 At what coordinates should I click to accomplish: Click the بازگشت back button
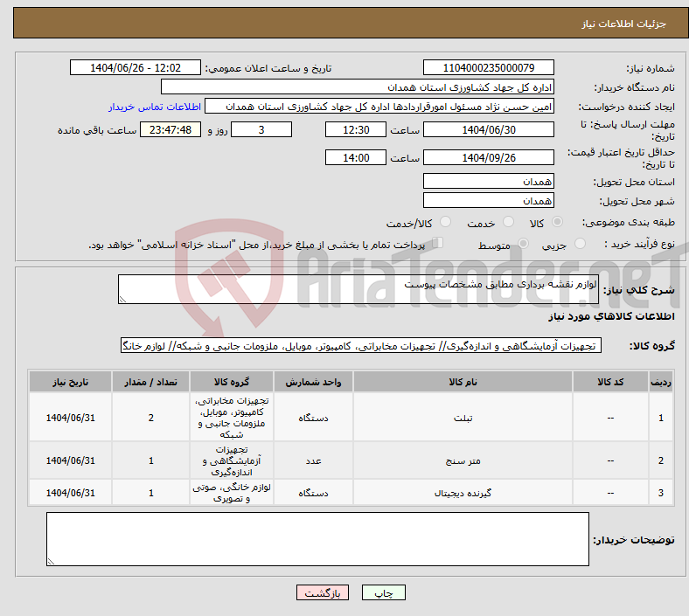[x=323, y=592]
